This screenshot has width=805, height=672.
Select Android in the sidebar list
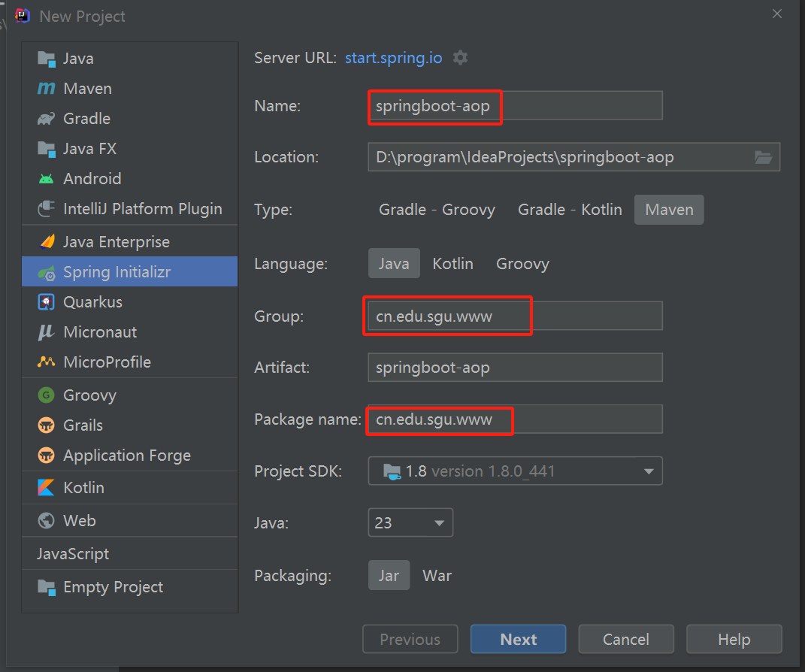130,179
